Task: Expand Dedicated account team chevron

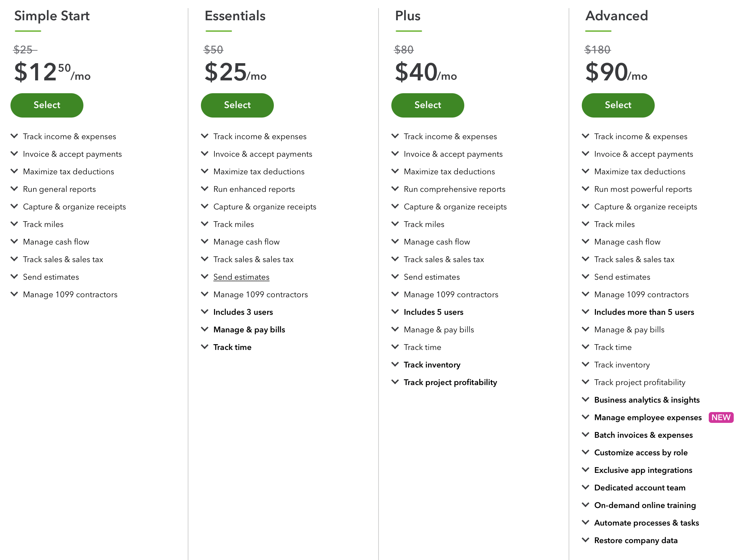Action: point(585,487)
